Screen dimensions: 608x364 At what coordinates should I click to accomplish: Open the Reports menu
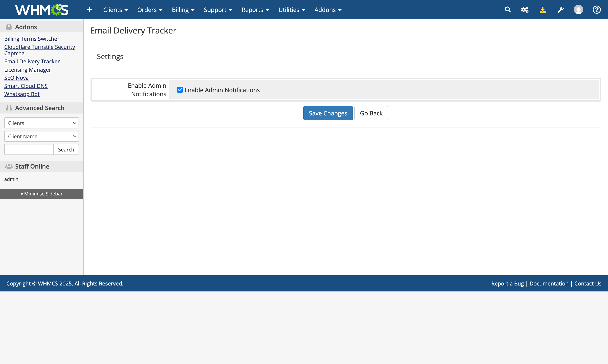pos(255,10)
